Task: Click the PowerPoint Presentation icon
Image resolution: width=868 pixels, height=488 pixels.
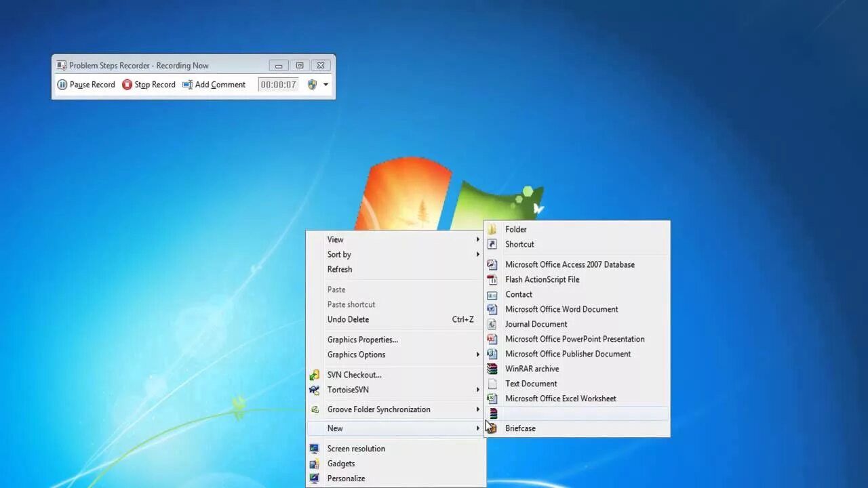Action: click(492, 339)
